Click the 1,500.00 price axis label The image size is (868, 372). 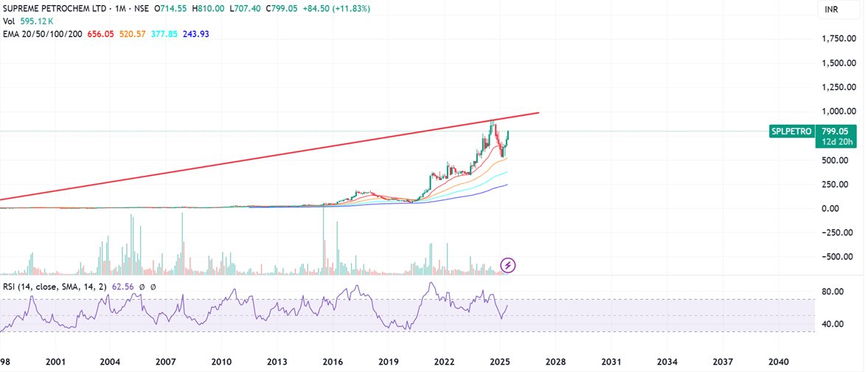pyautogui.click(x=841, y=63)
